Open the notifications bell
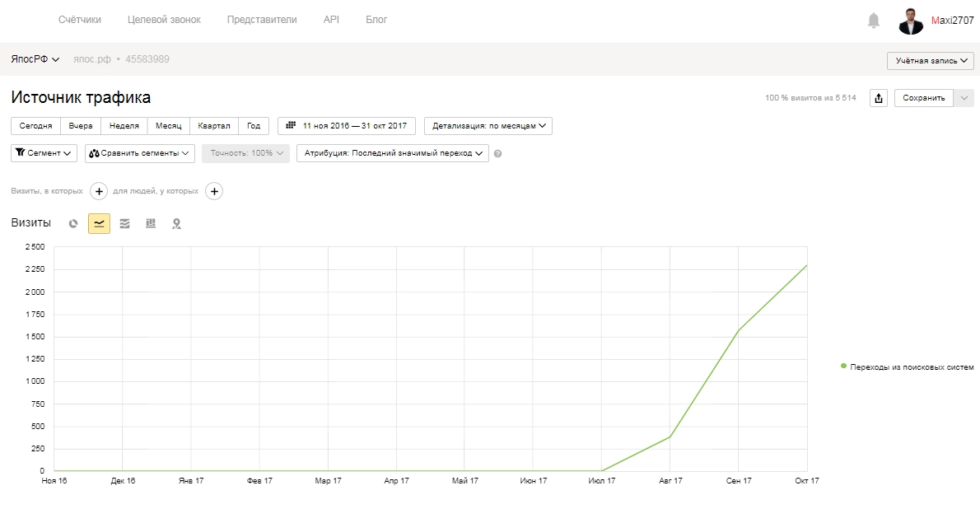 pyautogui.click(x=874, y=21)
